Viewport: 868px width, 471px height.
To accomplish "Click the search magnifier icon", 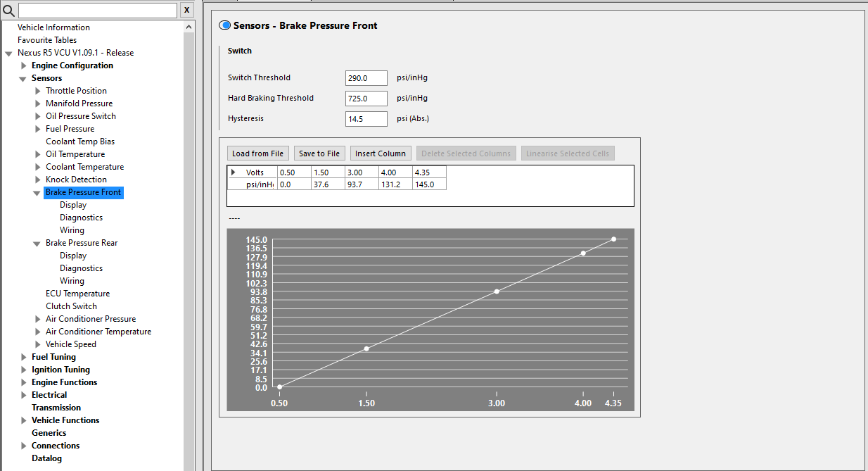I will 8,11.
